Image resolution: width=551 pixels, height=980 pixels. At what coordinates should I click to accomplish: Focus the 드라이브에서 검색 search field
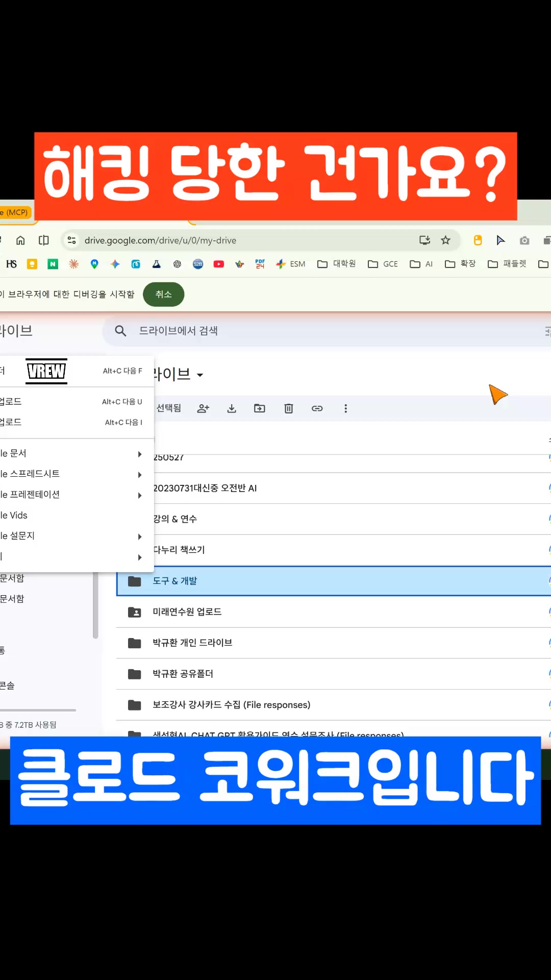tap(327, 331)
